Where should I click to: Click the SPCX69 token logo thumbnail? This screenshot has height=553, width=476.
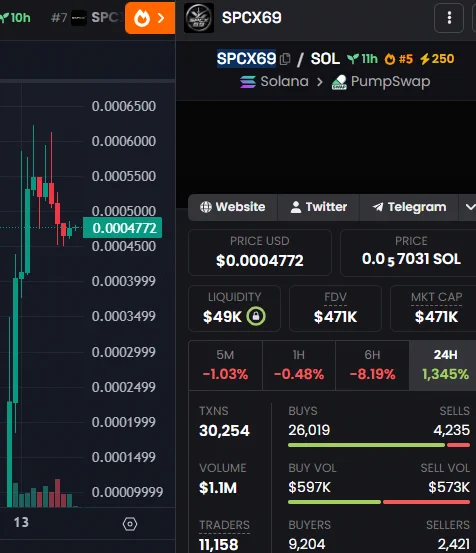pos(199,18)
